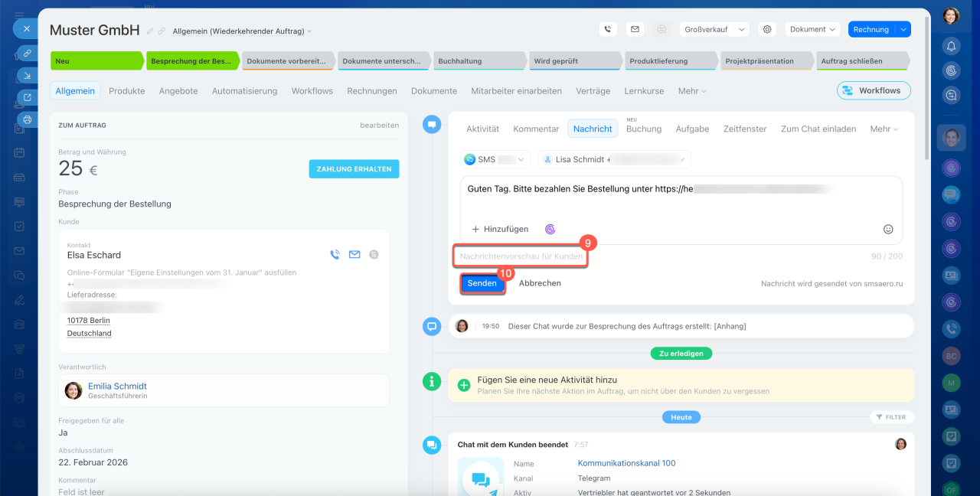Click the Filter button in timeline
The image size is (980, 496).
coord(890,417)
